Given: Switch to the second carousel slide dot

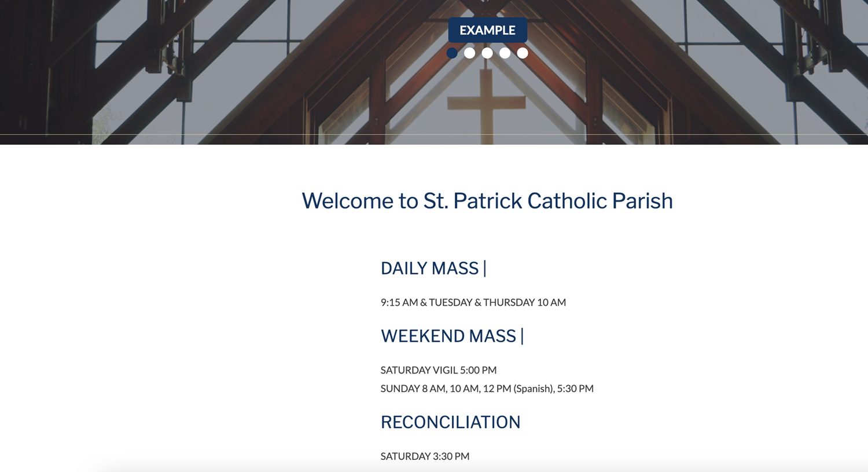Looking at the screenshot, I should [x=470, y=53].
